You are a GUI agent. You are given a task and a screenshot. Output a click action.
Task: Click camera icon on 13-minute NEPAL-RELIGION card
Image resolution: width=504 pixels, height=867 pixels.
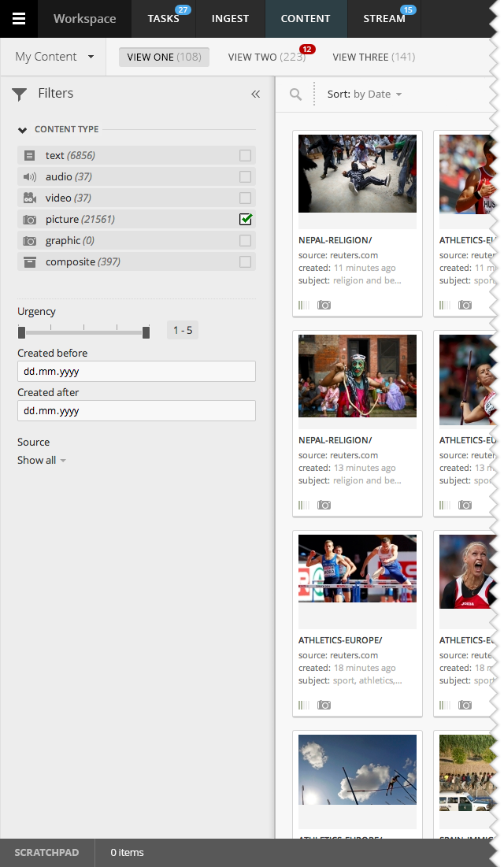click(324, 505)
